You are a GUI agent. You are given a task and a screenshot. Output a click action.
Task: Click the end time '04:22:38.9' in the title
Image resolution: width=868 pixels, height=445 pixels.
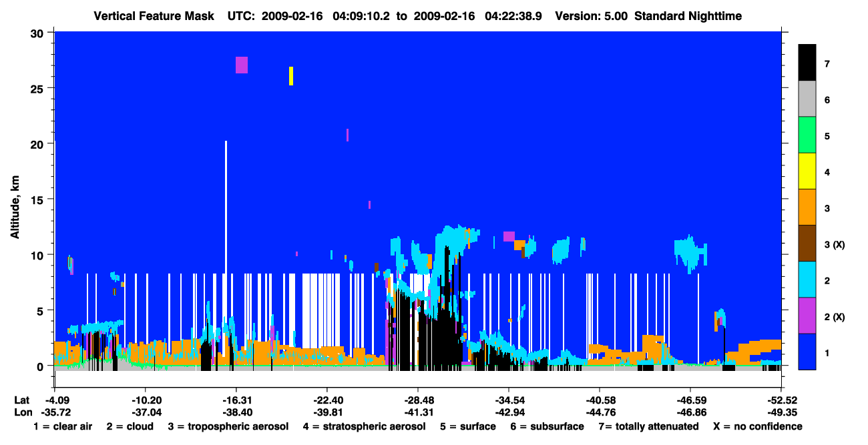coord(513,16)
